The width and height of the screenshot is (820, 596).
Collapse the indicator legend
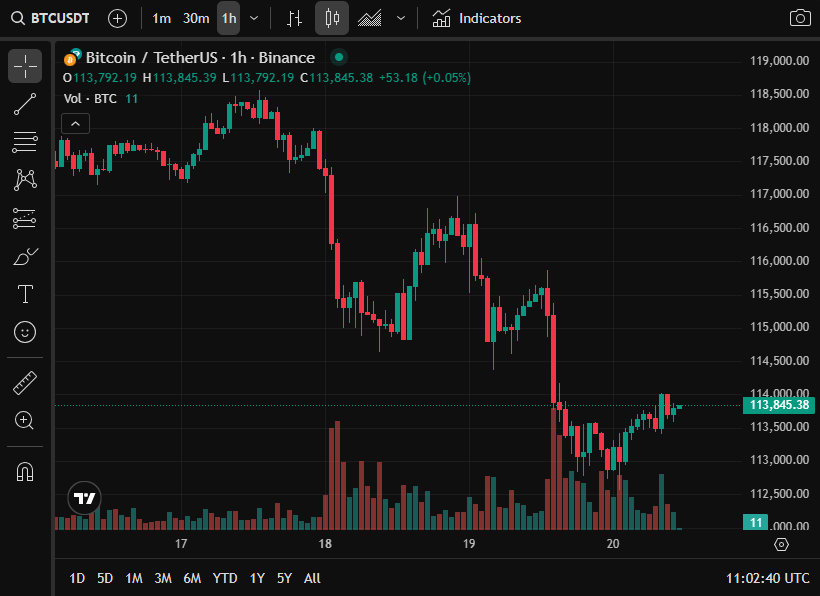point(75,124)
